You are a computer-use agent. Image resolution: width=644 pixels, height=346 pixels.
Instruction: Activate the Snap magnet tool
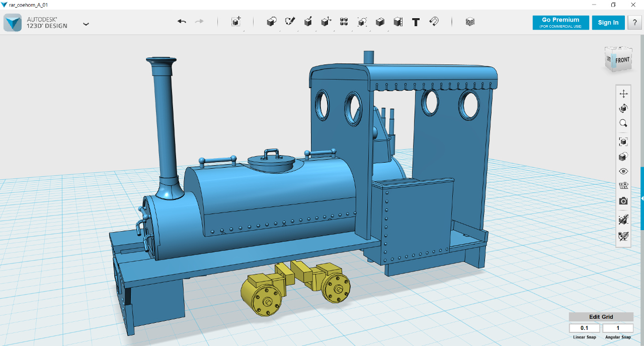pos(434,22)
